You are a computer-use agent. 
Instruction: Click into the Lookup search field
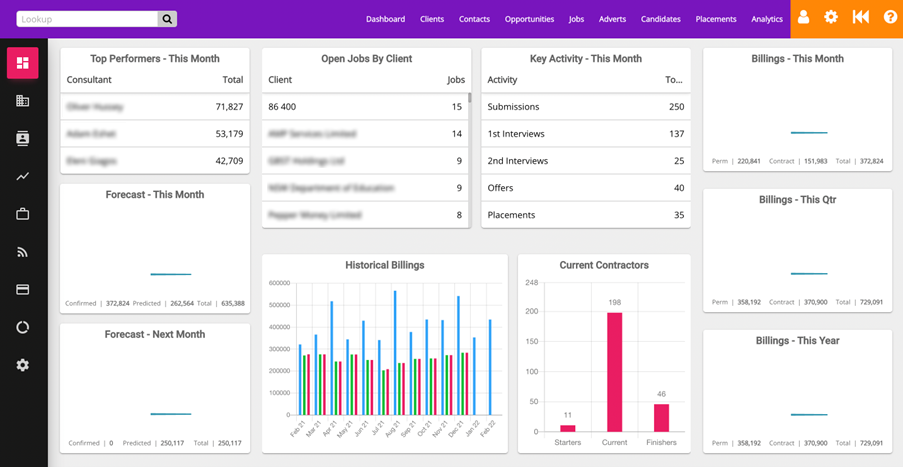point(87,19)
